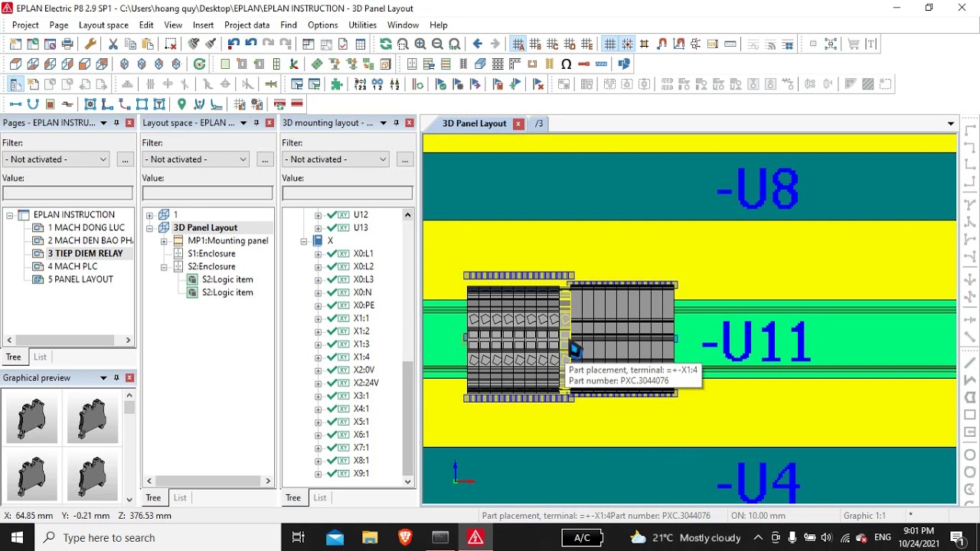Screen dimensions: 980x551
Task: Open the Graphical preview panel menu arrow
Action: [x=103, y=378]
